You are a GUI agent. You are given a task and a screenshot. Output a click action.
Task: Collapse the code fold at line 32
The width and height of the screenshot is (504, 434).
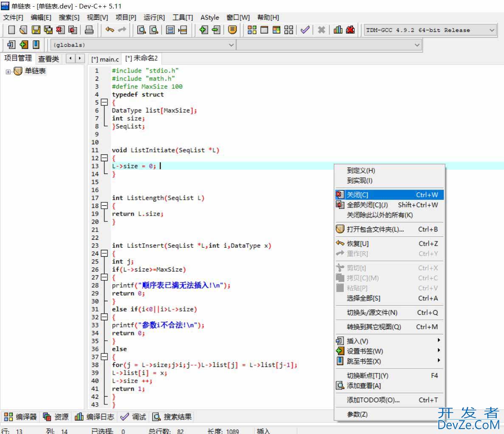(x=104, y=317)
